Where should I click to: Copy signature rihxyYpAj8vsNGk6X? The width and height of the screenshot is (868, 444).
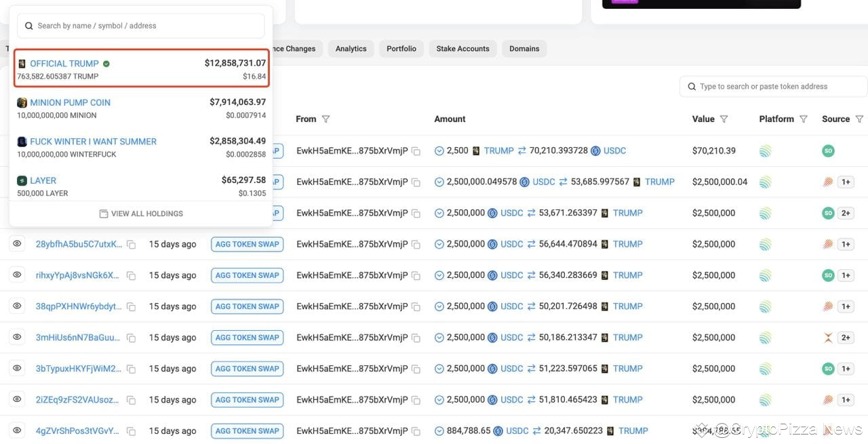point(131,276)
